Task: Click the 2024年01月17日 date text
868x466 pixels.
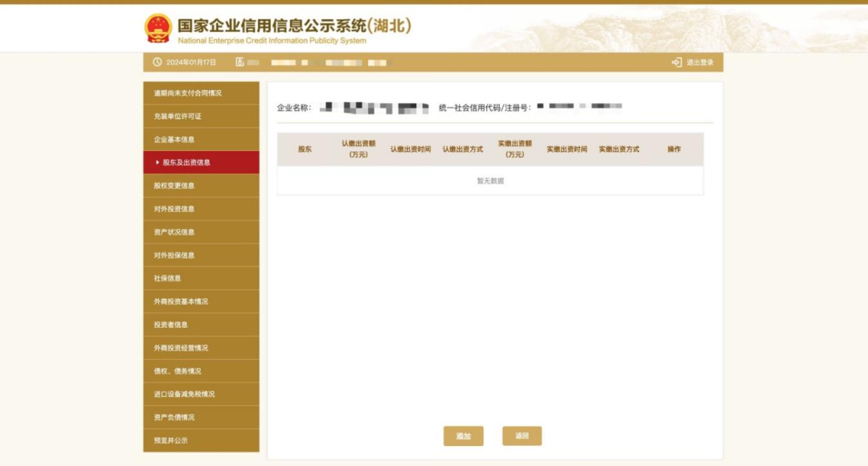Action: coord(191,63)
